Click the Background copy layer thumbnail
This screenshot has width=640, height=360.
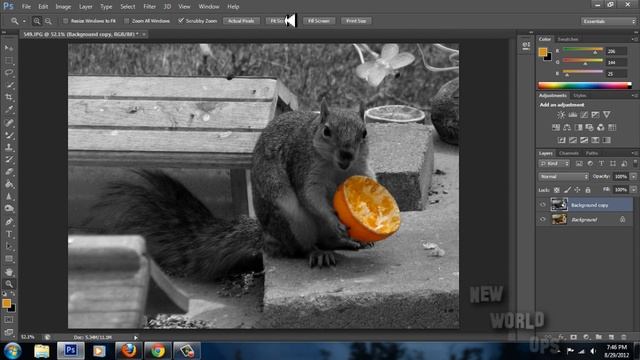pos(559,204)
